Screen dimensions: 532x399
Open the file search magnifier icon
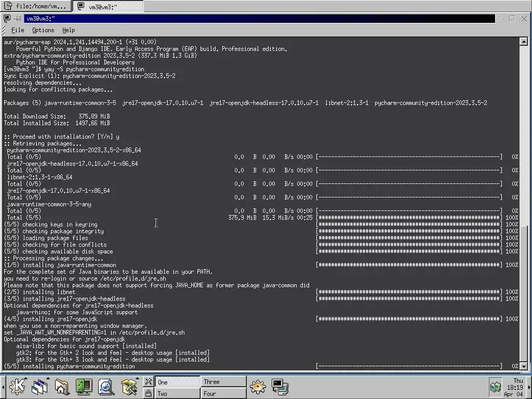click(106, 387)
